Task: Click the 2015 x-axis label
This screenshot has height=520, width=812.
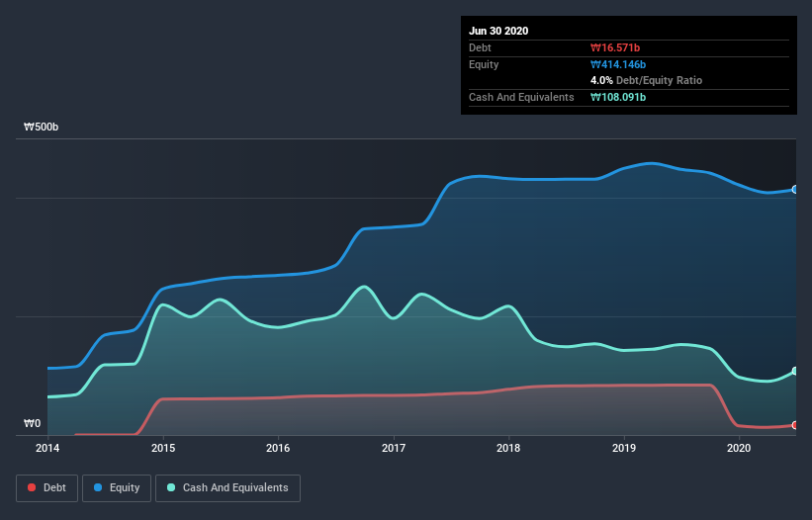Action: [x=163, y=448]
